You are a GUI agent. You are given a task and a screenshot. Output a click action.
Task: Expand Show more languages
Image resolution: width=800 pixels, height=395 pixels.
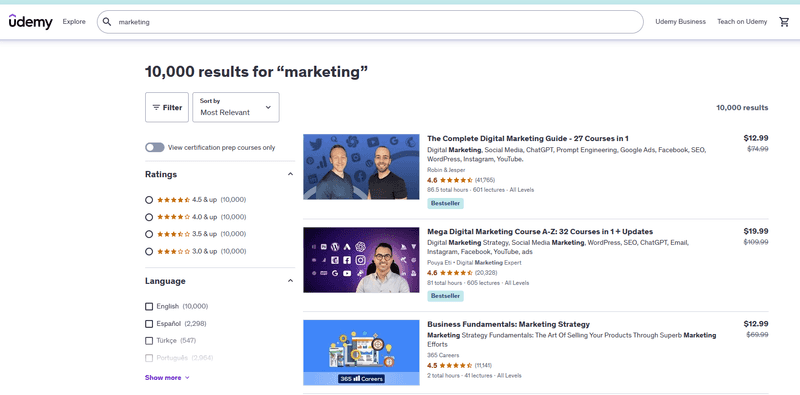point(167,378)
